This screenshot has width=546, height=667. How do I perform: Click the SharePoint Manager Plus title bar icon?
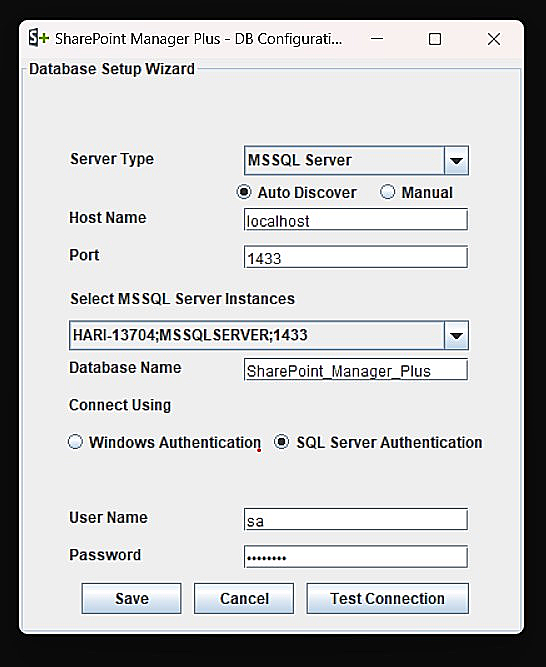point(38,38)
